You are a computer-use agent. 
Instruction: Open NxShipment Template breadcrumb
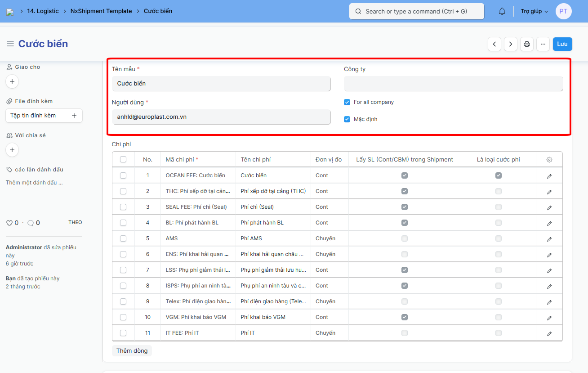(x=101, y=11)
